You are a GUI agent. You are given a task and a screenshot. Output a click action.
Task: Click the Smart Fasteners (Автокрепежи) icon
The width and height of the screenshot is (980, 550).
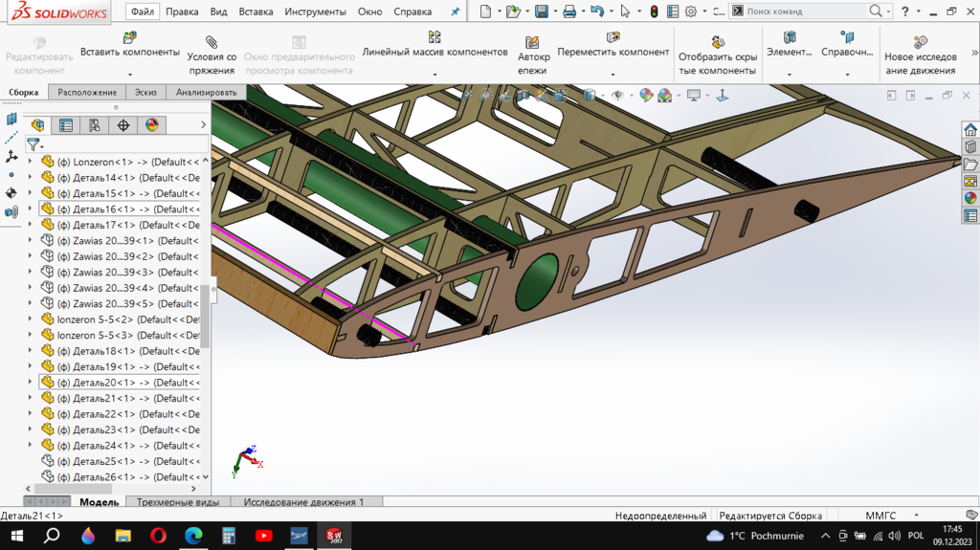533,42
